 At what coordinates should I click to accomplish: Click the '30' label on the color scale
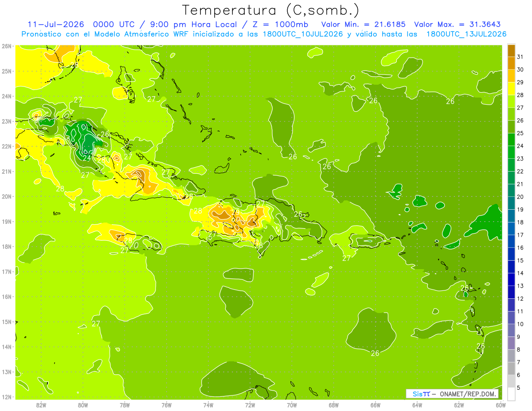(x=520, y=70)
